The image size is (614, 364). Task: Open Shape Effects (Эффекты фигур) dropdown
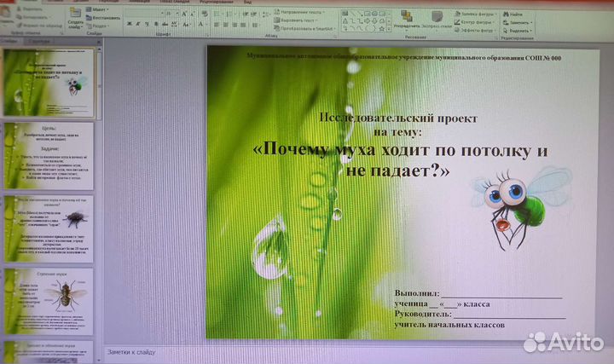tap(475, 30)
